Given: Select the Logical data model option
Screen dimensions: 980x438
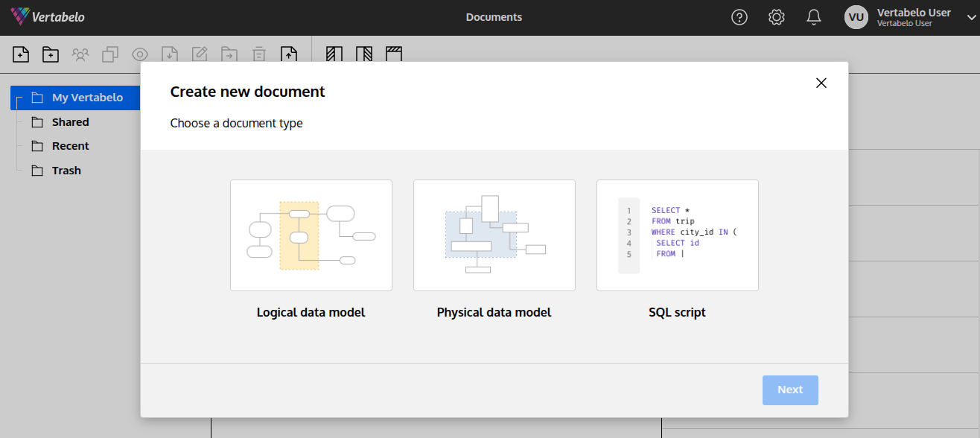Looking at the screenshot, I should point(311,235).
